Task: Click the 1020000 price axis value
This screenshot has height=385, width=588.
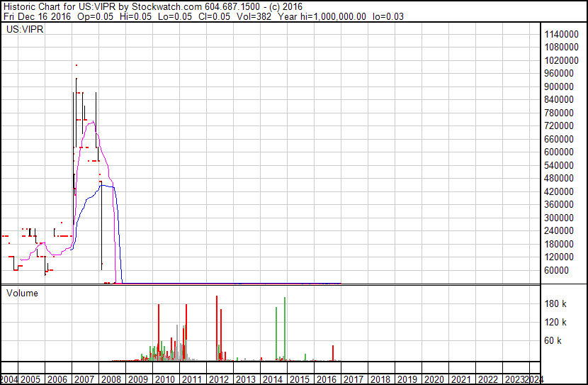Action: pyautogui.click(x=561, y=60)
